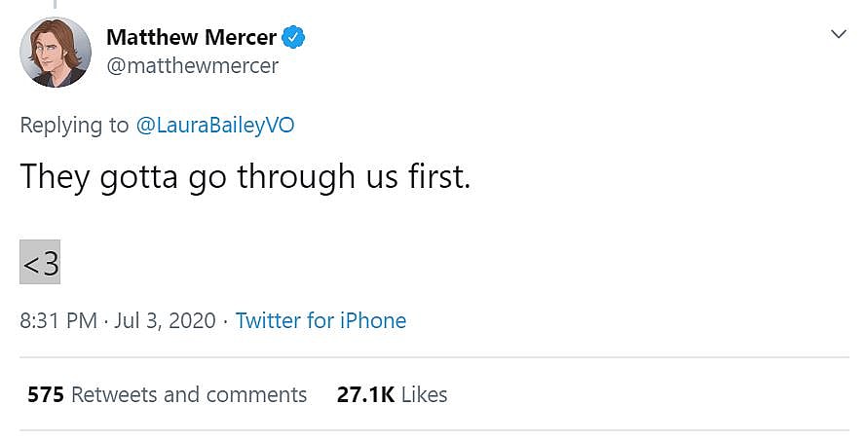Click the 575 retweet count

(x=45, y=394)
